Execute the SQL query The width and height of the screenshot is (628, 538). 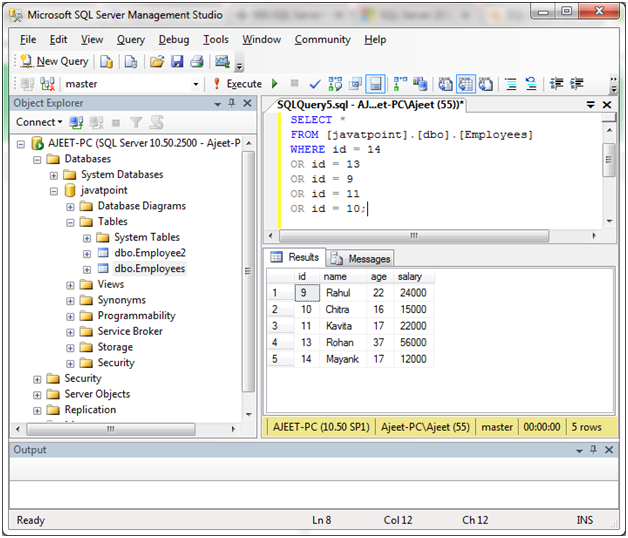[x=237, y=84]
